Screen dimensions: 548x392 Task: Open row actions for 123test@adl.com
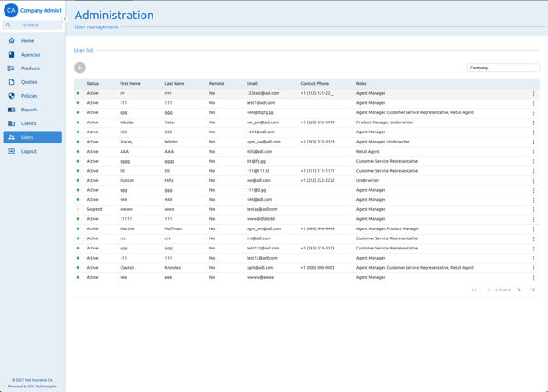pos(533,94)
